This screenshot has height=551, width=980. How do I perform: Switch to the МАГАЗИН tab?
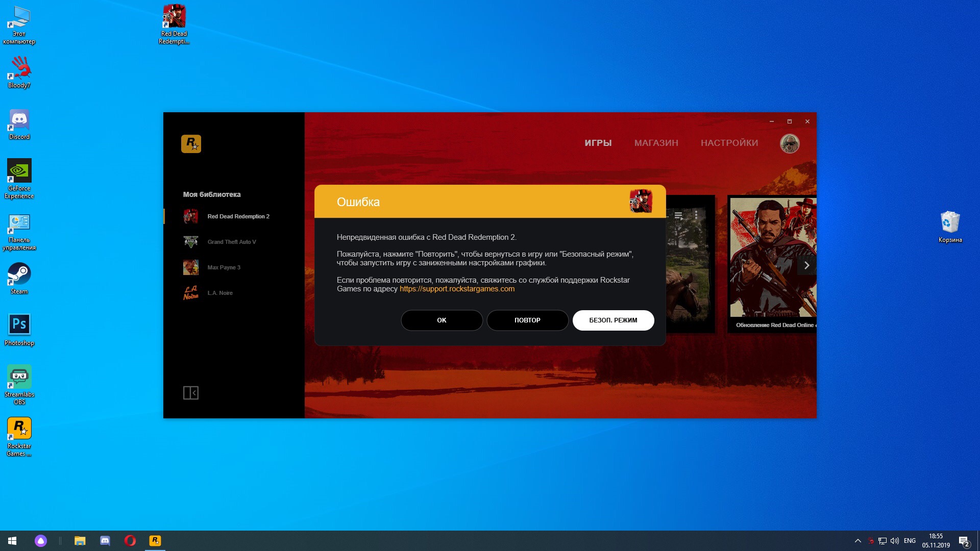click(x=656, y=143)
